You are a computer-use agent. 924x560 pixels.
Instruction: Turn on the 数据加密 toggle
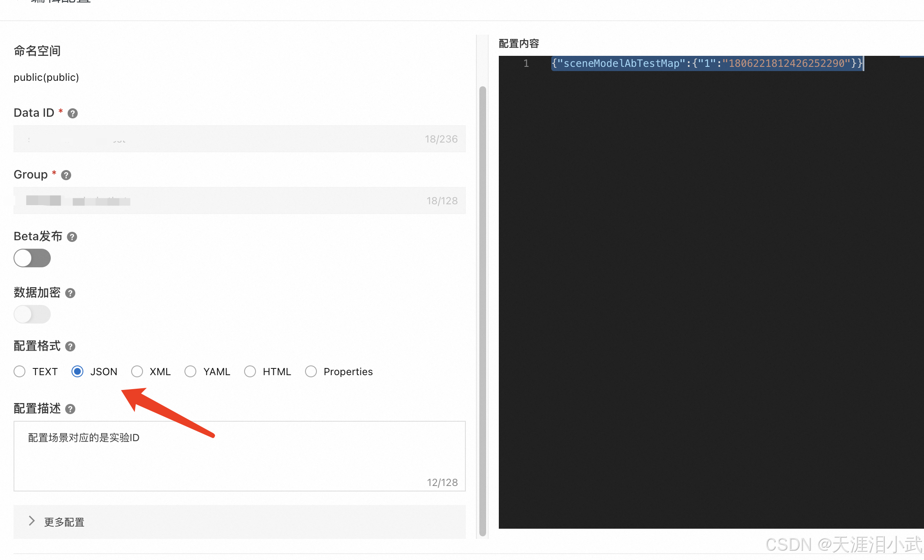32,314
